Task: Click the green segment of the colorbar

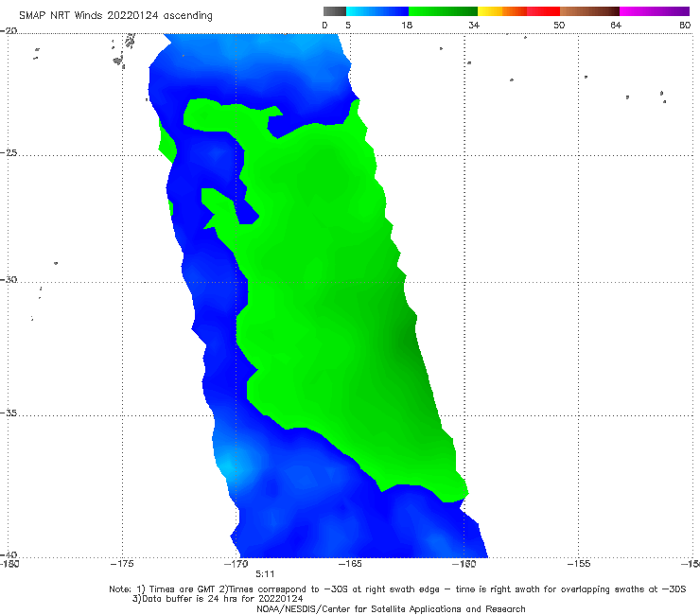Action: point(443,11)
